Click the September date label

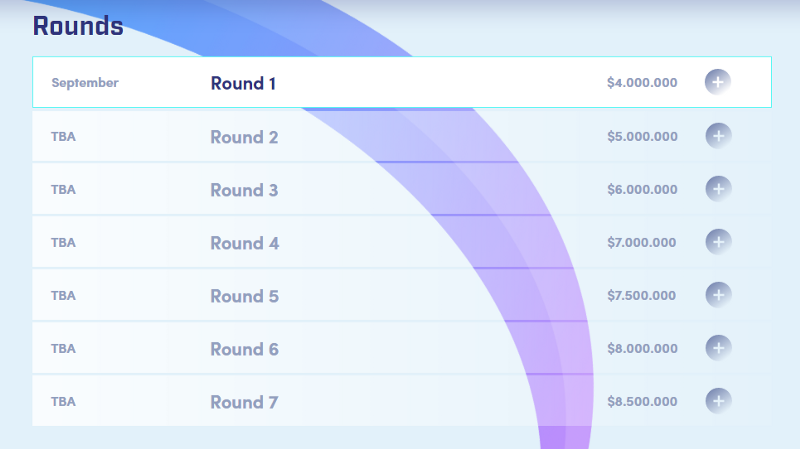[85, 83]
